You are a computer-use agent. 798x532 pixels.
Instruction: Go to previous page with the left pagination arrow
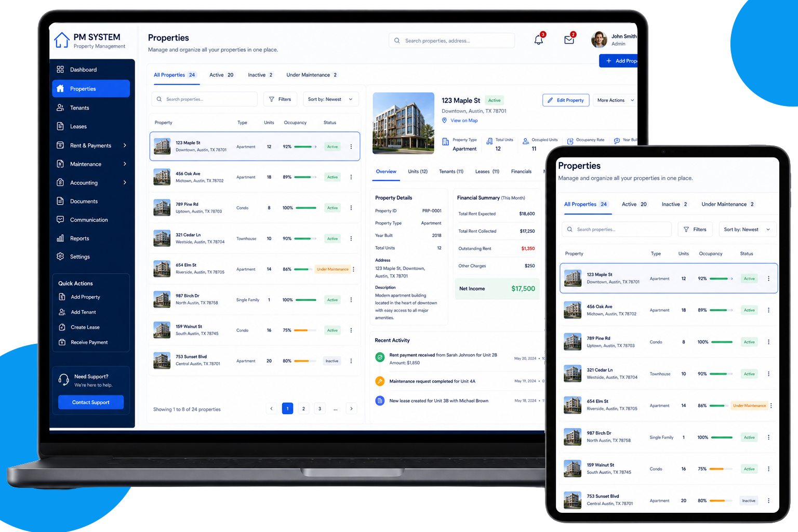(271, 409)
